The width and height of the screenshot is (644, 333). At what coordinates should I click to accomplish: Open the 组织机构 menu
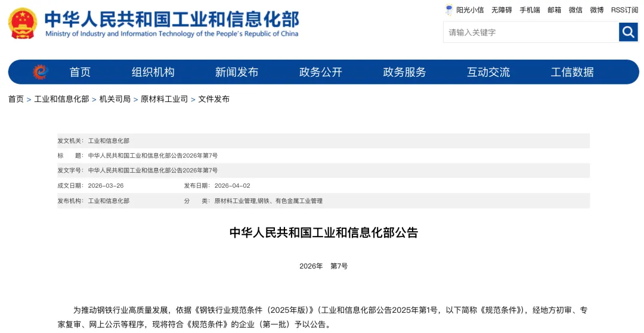pyautogui.click(x=153, y=72)
